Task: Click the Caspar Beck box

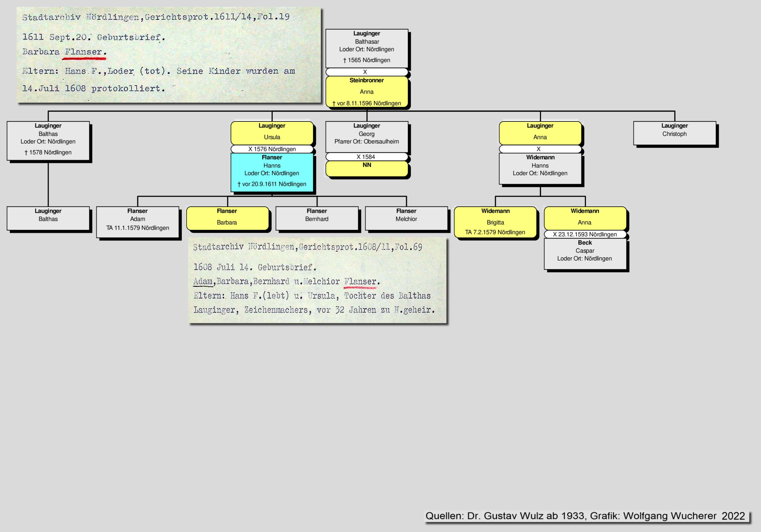Action: click(584, 253)
